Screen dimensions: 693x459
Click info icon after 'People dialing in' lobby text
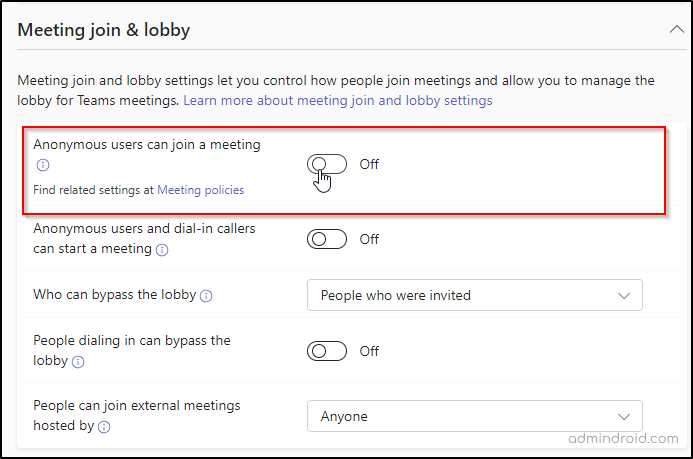(x=78, y=362)
